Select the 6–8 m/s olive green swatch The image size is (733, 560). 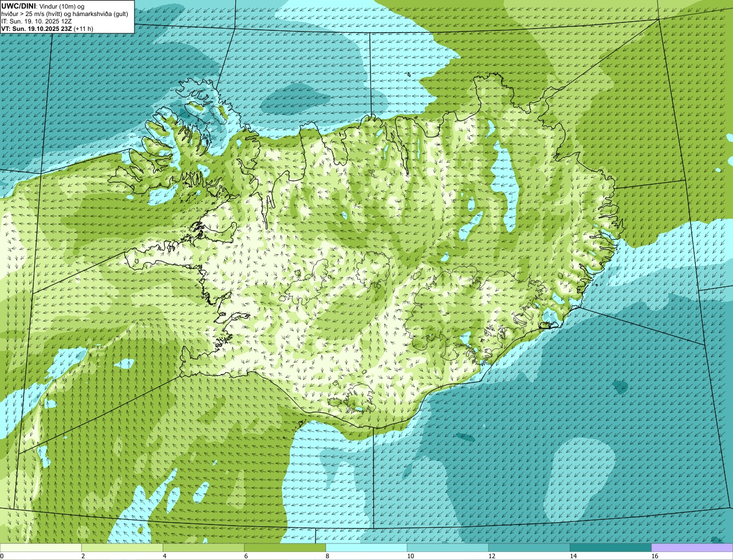[285, 547]
